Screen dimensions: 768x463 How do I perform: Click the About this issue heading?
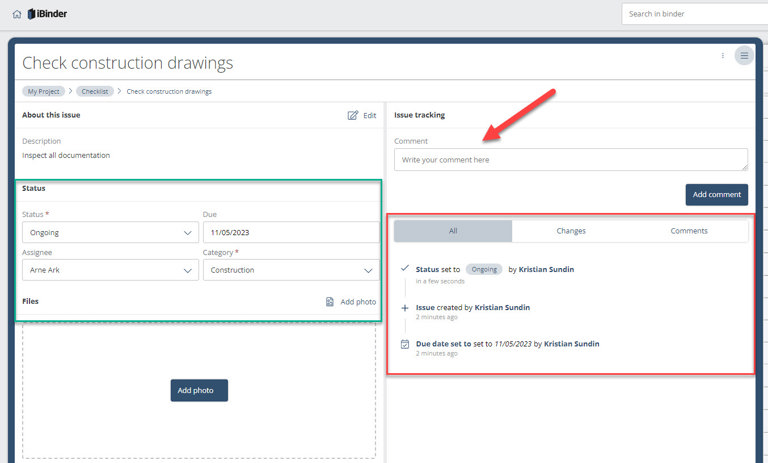point(51,115)
